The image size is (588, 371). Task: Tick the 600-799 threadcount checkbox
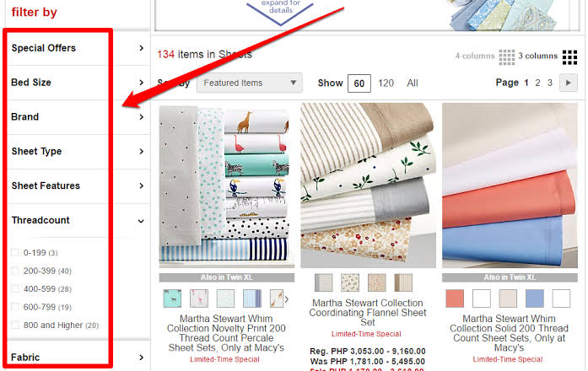point(15,307)
